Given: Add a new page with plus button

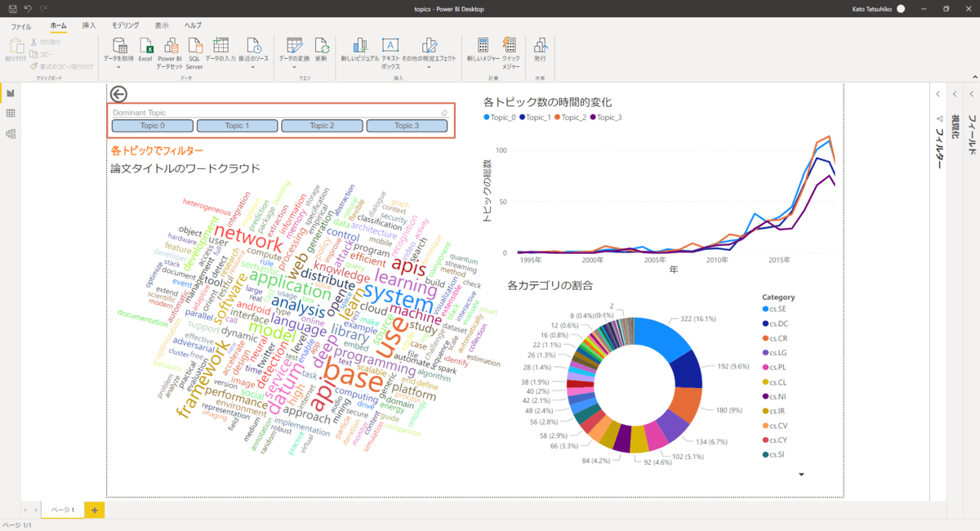Looking at the screenshot, I should point(94,510).
